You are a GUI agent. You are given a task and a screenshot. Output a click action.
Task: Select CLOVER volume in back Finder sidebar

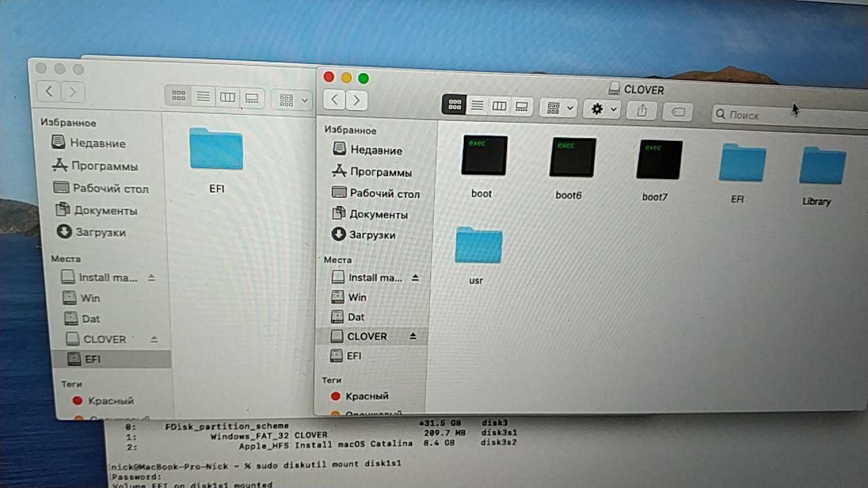point(96,339)
